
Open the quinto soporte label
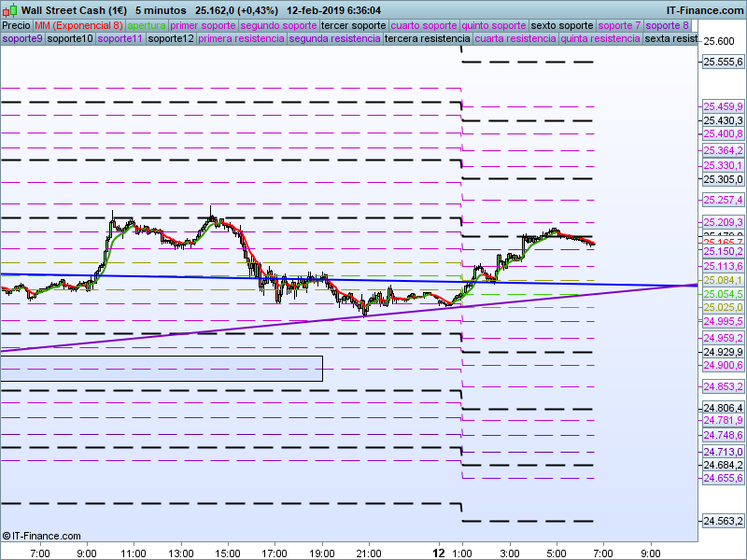(x=494, y=26)
